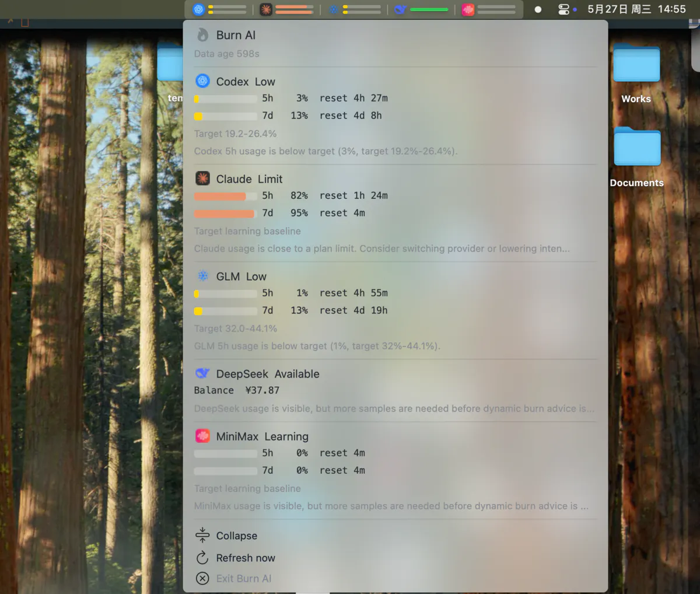Open Control Center from the menu bar

point(563,9)
